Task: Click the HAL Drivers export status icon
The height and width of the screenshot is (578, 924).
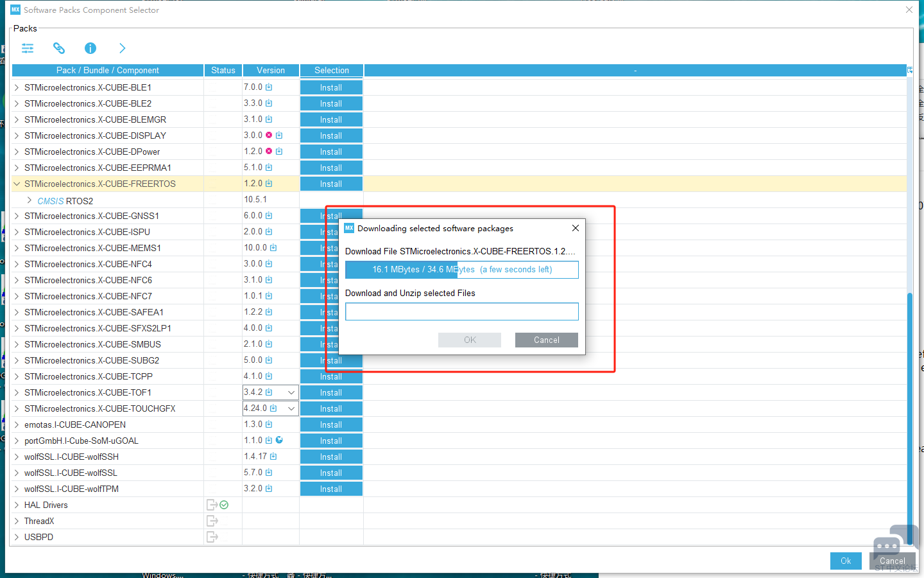Action: tap(212, 505)
